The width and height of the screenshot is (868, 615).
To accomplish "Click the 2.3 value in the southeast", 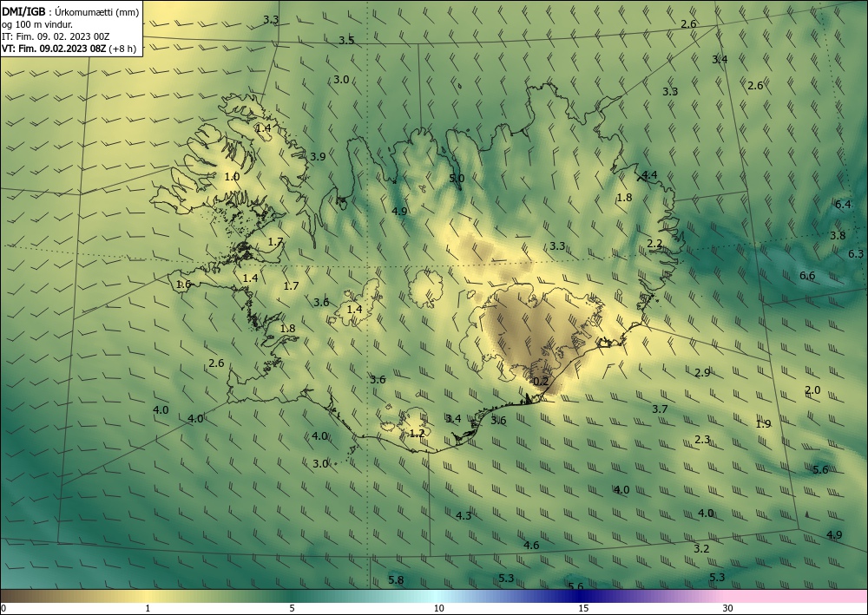I will coord(702,440).
